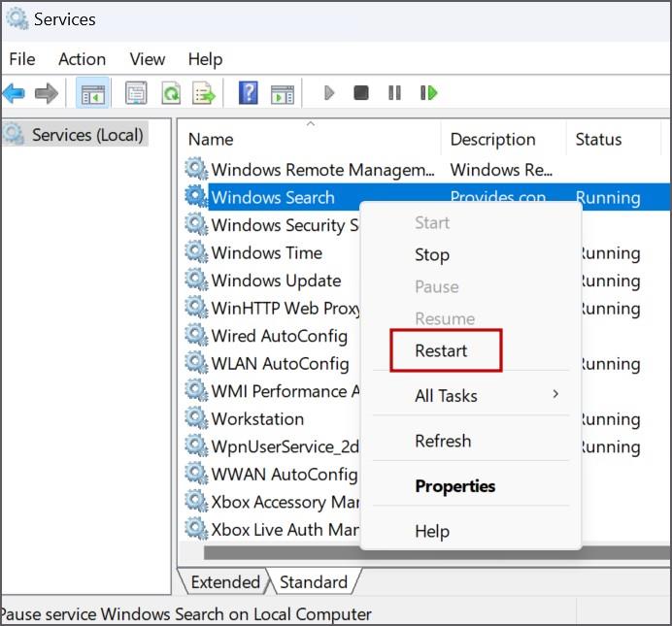Click gear icon beside WLAN AutoConfig
Viewport: 672px width, 626px height.
point(196,363)
